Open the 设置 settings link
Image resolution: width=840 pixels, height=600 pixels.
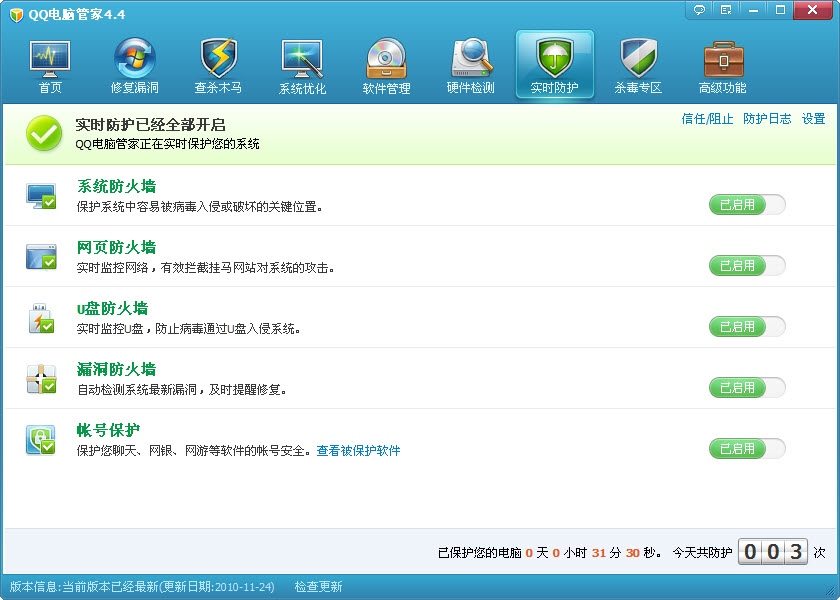(x=813, y=119)
